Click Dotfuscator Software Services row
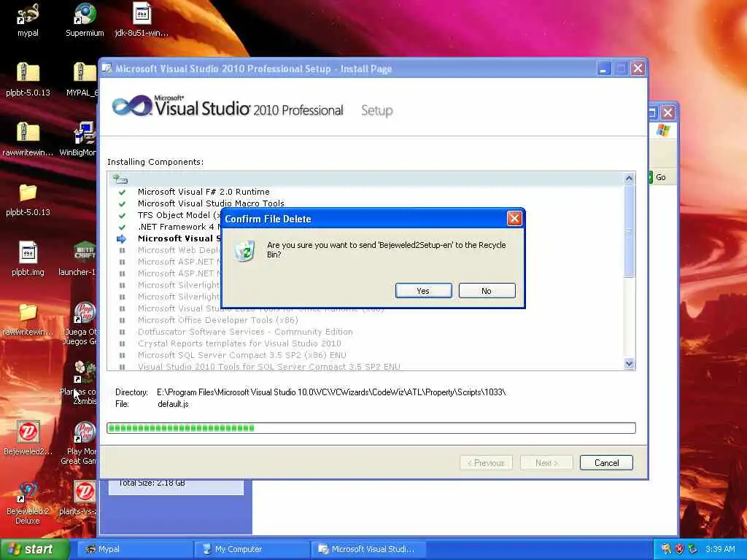747x560 pixels. [x=245, y=332]
